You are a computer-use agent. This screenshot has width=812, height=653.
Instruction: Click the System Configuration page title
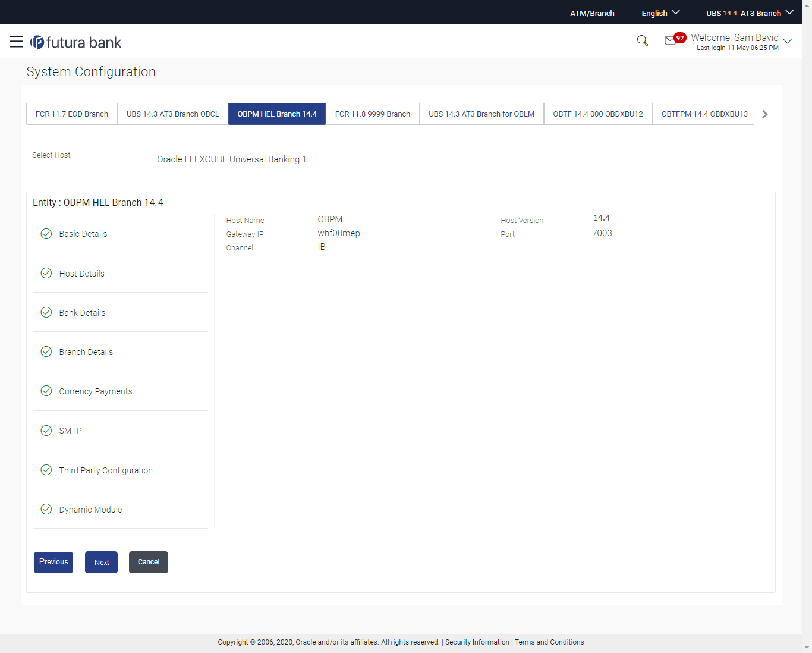tap(91, 71)
